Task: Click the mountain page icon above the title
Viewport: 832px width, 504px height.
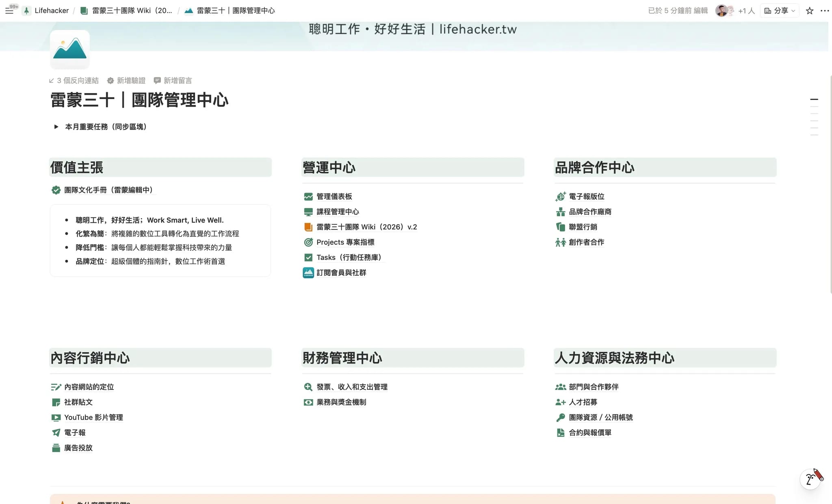Action: tap(69, 49)
